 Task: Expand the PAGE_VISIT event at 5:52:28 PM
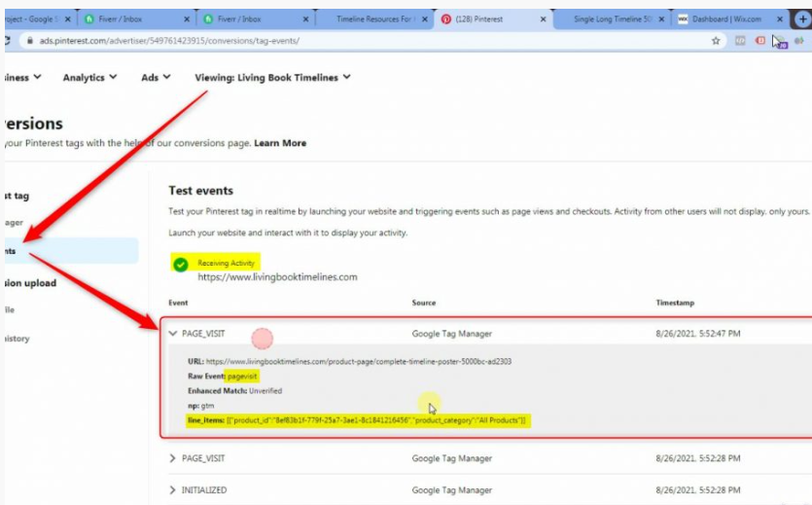[172, 458]
